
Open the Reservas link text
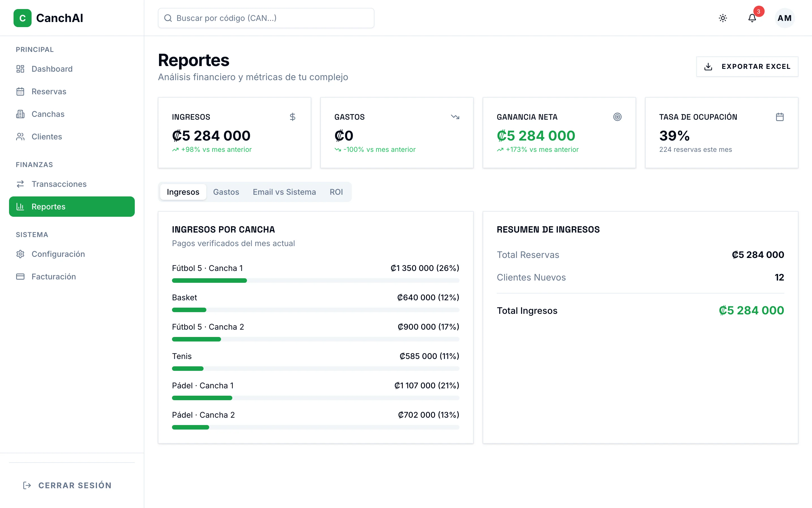49,91
